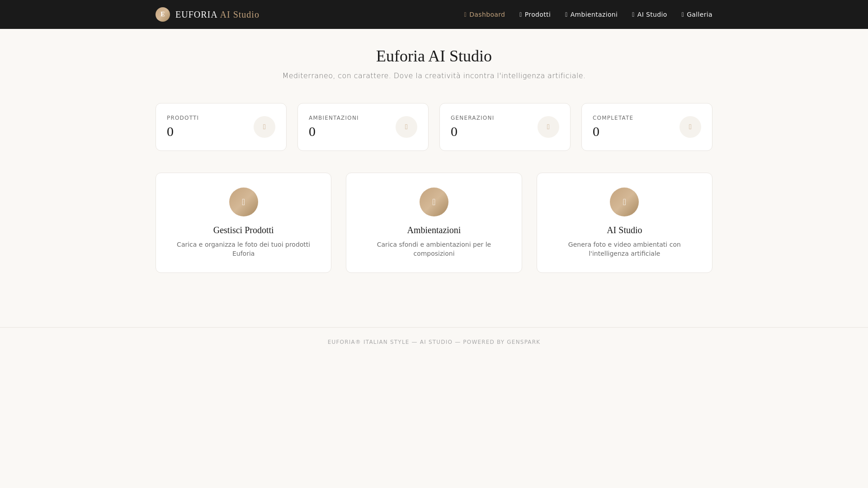Viewport: 868px width, 488px height.
Task: Click the Prodotti stat card icon
Action: [264, 127]
